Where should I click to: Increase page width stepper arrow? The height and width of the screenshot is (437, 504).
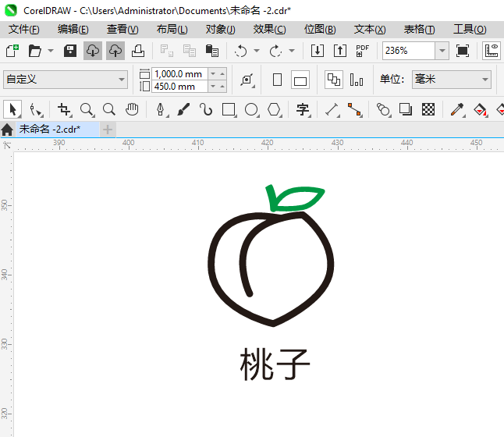222,74
